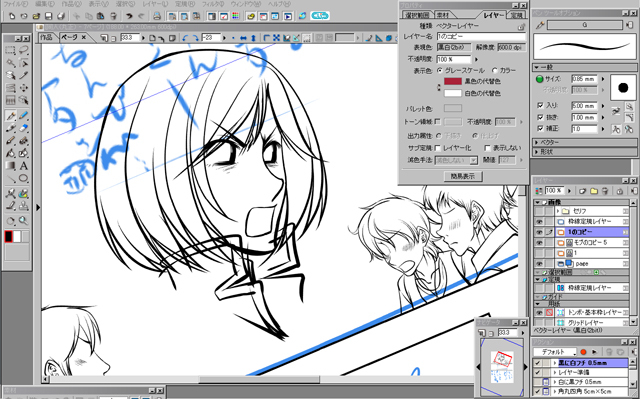Select the eraser tool
The height and width of the screenshot is (399, 640).
(x=23, y=128)
